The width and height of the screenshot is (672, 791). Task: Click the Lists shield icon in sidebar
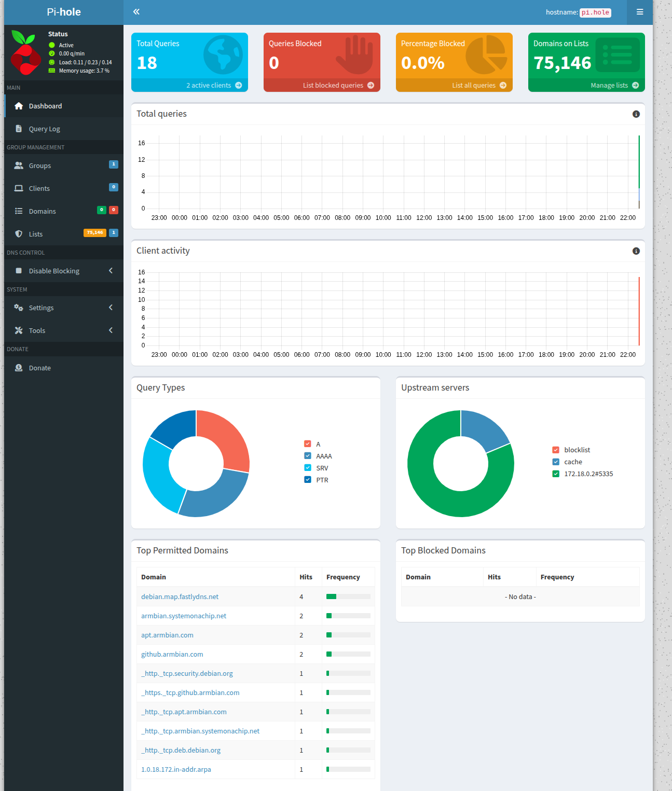pyautogui.click(x=19, y=234)
